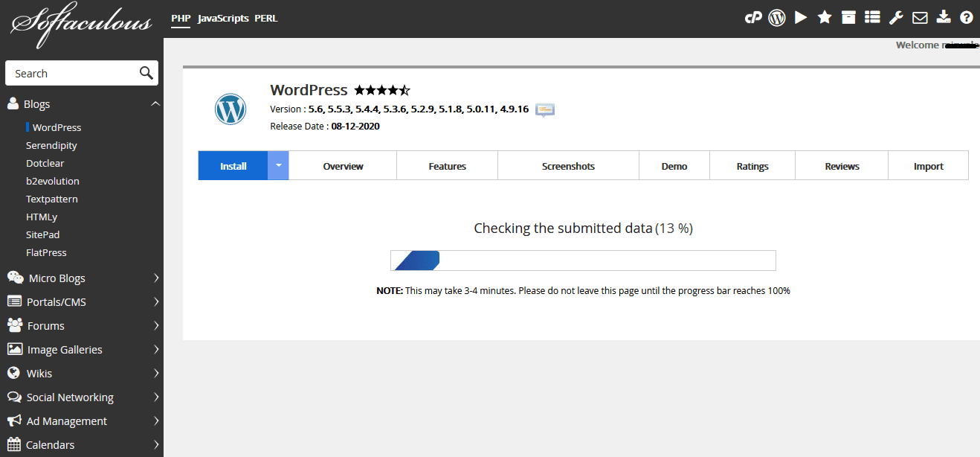The height and width of the screenshot is (457, 980).
Task: Click the Ad Management megaphone icon
Action: point(14,421)
